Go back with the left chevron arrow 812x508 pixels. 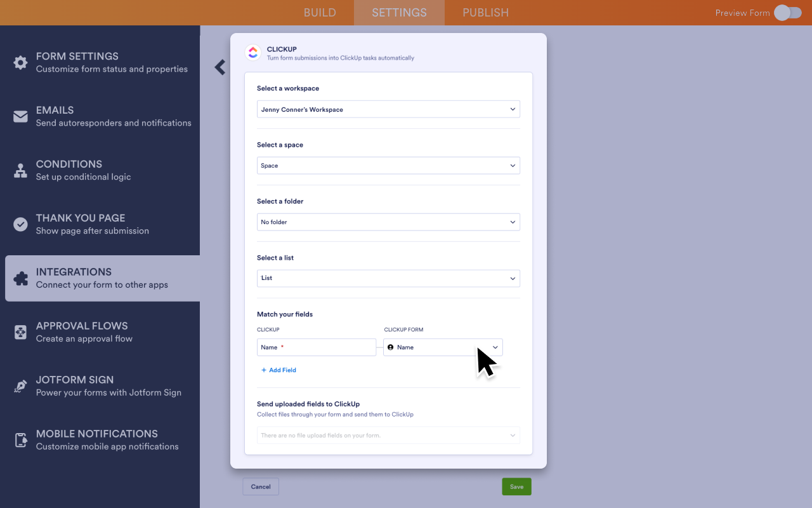pos(220,67)
